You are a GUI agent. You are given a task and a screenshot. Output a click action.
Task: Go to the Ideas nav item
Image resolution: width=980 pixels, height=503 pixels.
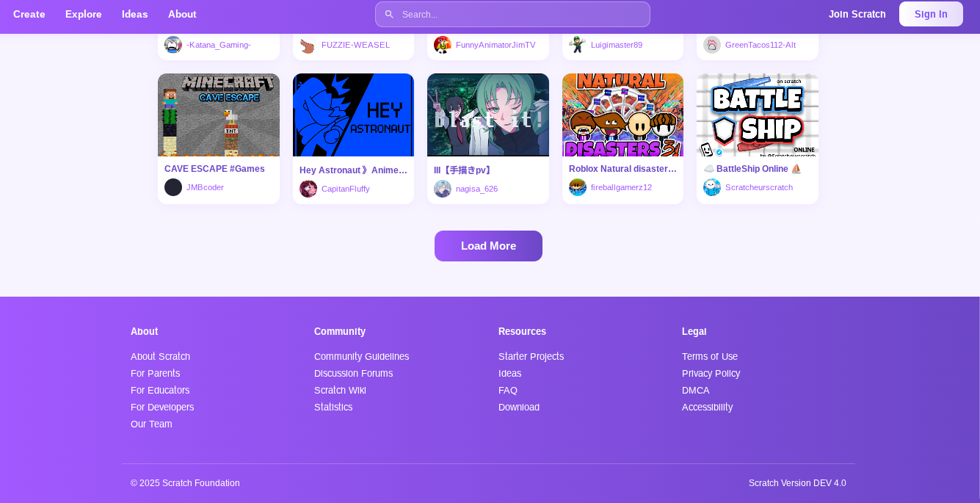[x=135, y=14]
